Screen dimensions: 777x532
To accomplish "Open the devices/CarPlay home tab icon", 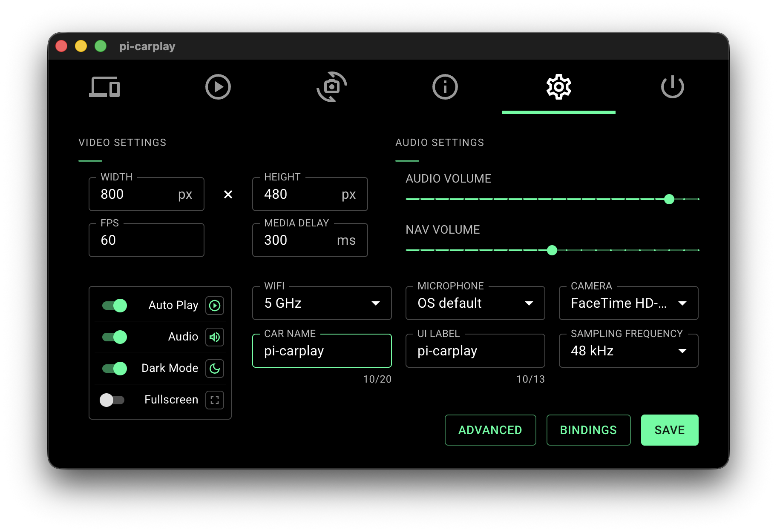I will (x=104, y=87).
